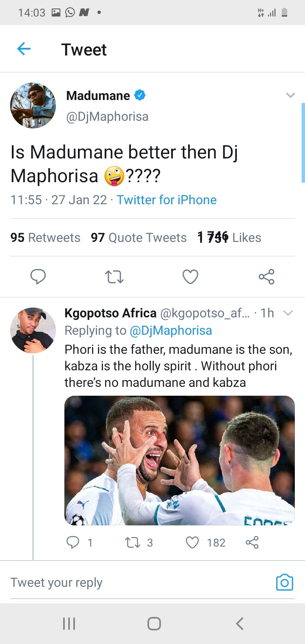Share Kgopotso Africa's reply
This screenshot has height=644, width=305.
252,542
